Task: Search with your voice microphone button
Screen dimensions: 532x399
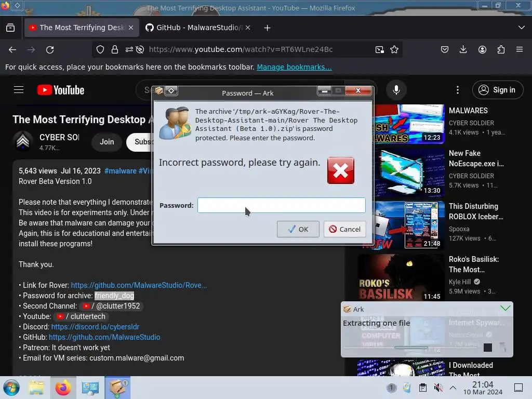Action: [396, 90]
